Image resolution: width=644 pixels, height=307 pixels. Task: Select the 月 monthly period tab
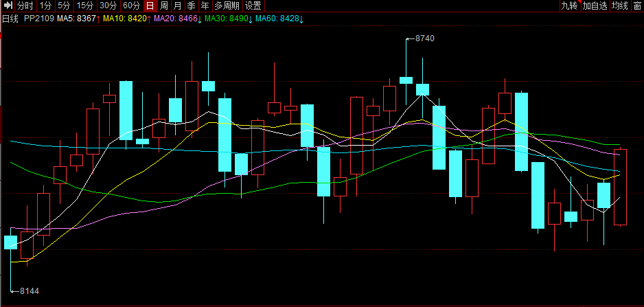(x=177, y=5)
